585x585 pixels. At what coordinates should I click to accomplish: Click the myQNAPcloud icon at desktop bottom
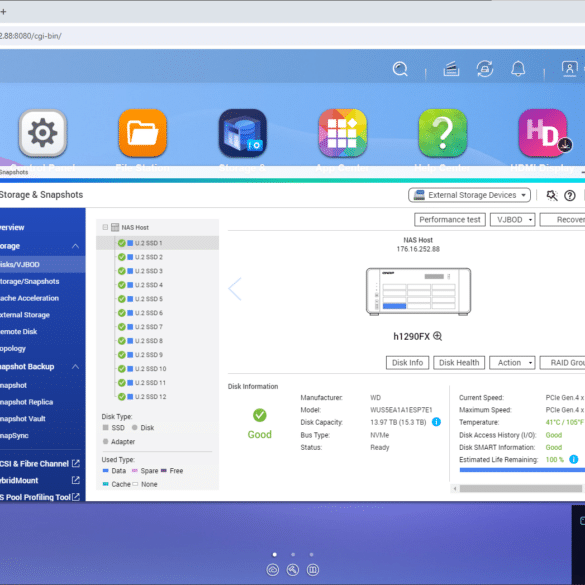click(x=273, y=570)
